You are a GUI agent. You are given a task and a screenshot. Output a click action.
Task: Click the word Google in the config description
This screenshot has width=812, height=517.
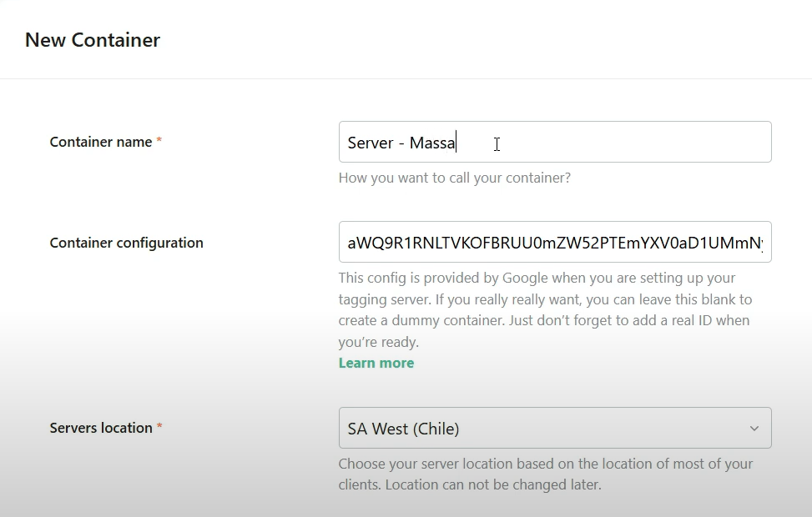pyautogui.click(x=526, y=278)
